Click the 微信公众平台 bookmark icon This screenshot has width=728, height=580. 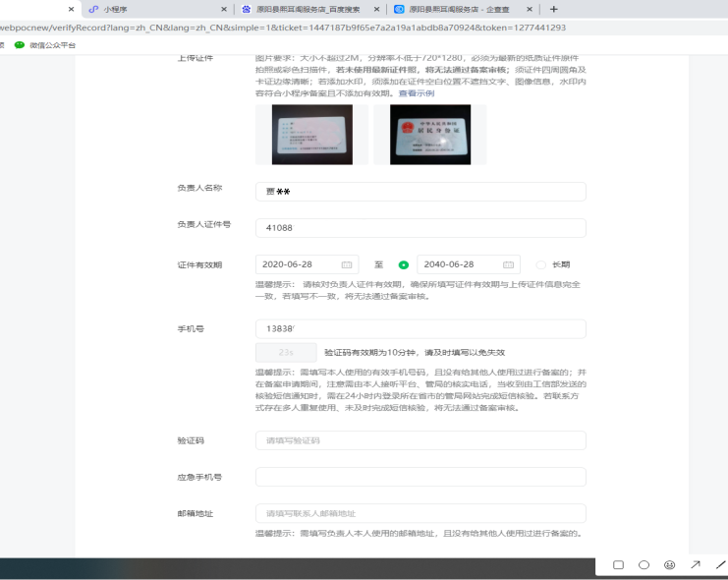(x=19, y=45)
